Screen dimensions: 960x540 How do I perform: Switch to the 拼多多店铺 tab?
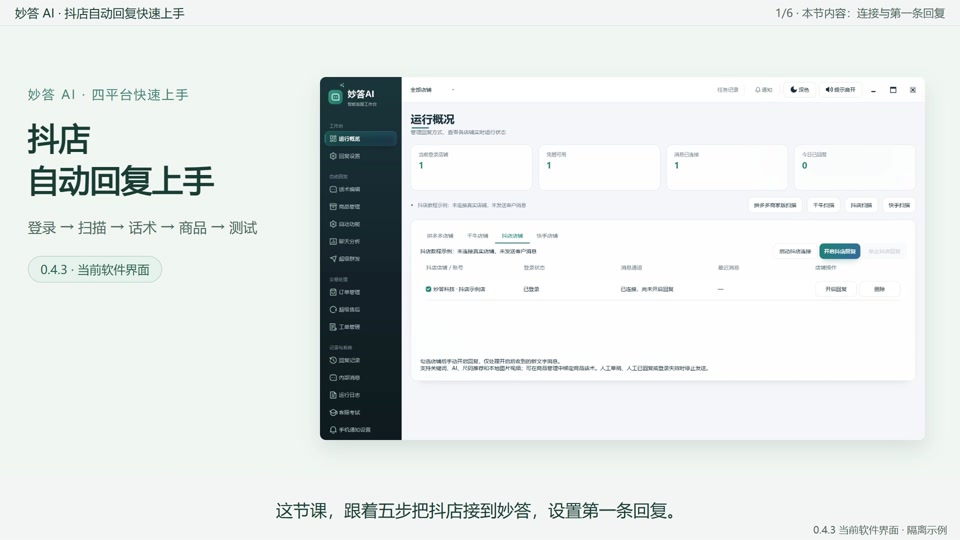click(x=440, y=236)
